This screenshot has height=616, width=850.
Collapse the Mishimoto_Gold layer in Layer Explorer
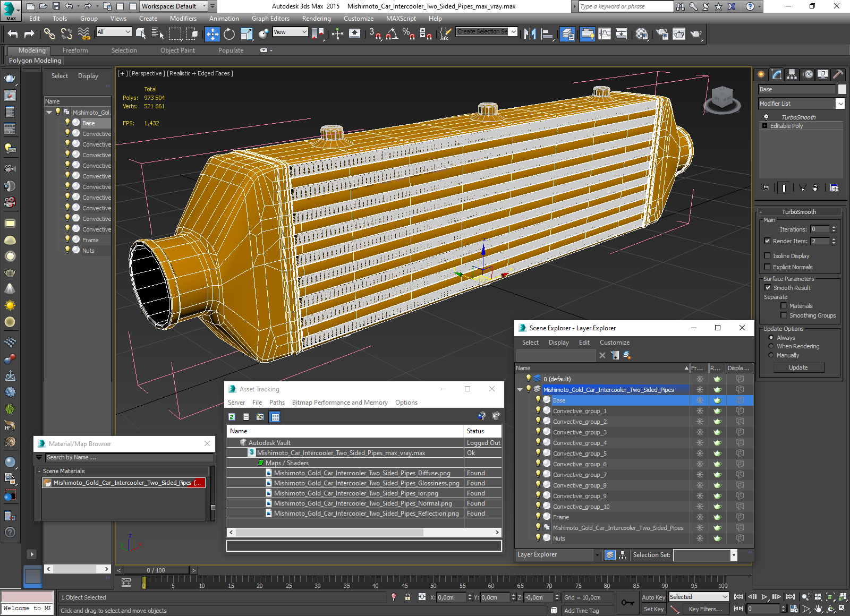pyautogui.click(x=520, y=390)
